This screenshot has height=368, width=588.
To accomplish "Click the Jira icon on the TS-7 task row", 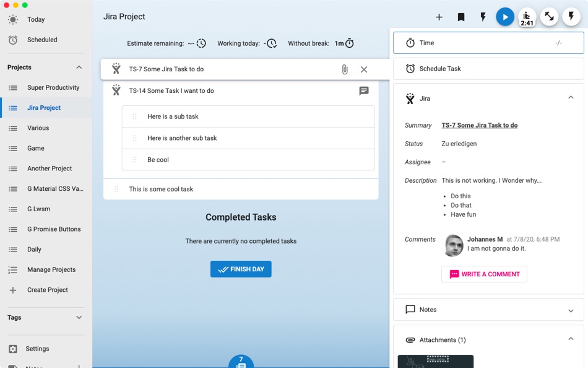I will pos(116,68).
